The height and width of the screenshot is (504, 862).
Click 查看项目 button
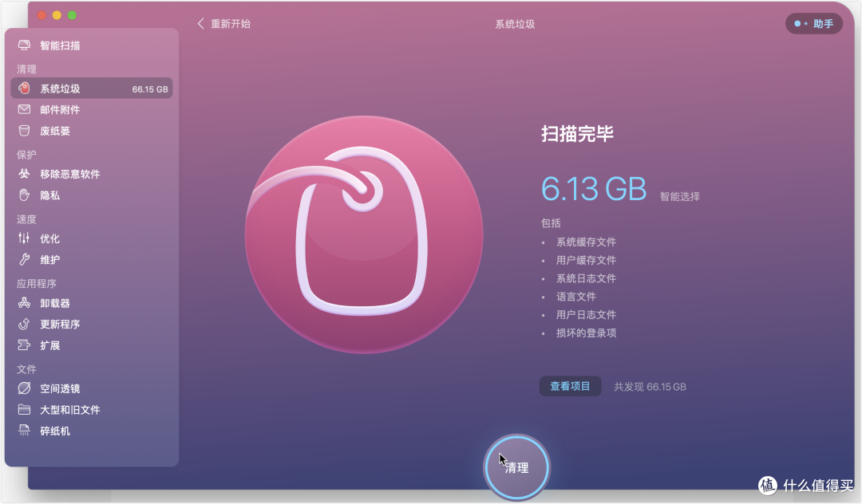(570, 386)
